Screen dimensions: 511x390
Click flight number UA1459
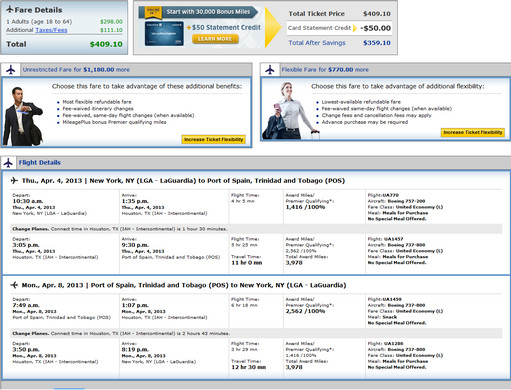point(392,299)
